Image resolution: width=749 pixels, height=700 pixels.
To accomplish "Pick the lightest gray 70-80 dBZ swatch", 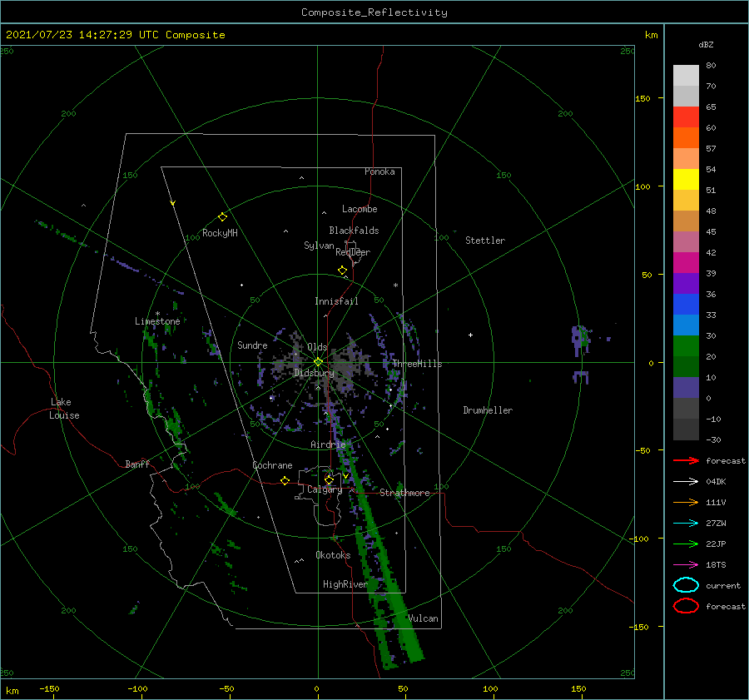I will [x=686, y=76].
